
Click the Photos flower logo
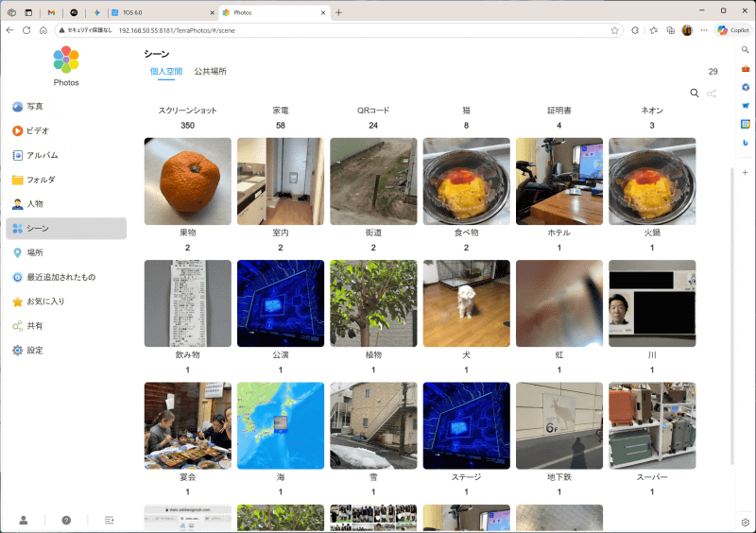66,60
